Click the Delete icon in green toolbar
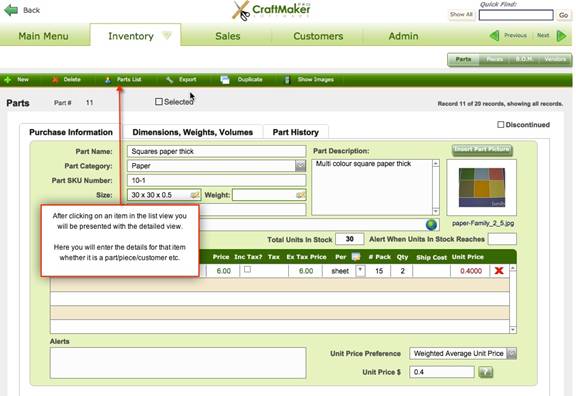576x396 pixels. pyautogui.click(x=55, y=79)
